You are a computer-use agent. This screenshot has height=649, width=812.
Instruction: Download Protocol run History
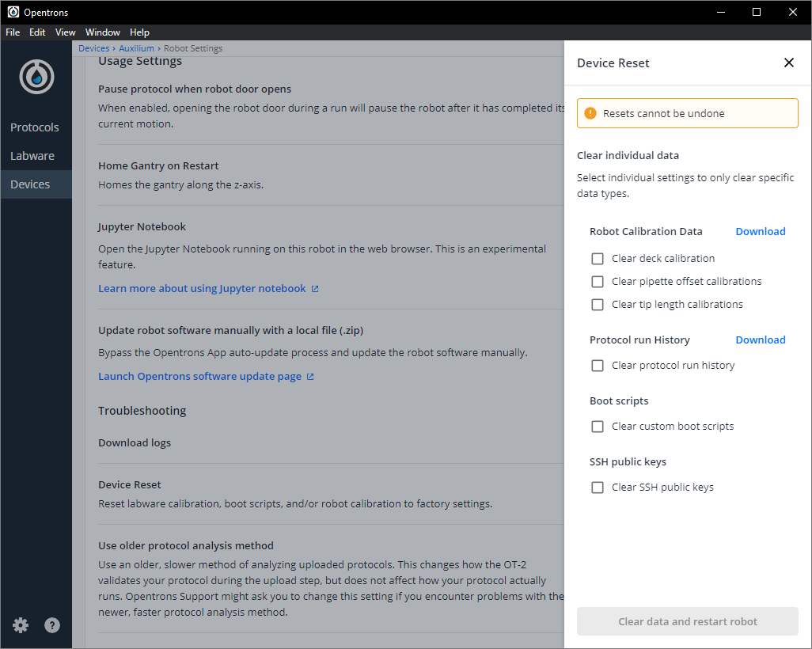[760, 340]
